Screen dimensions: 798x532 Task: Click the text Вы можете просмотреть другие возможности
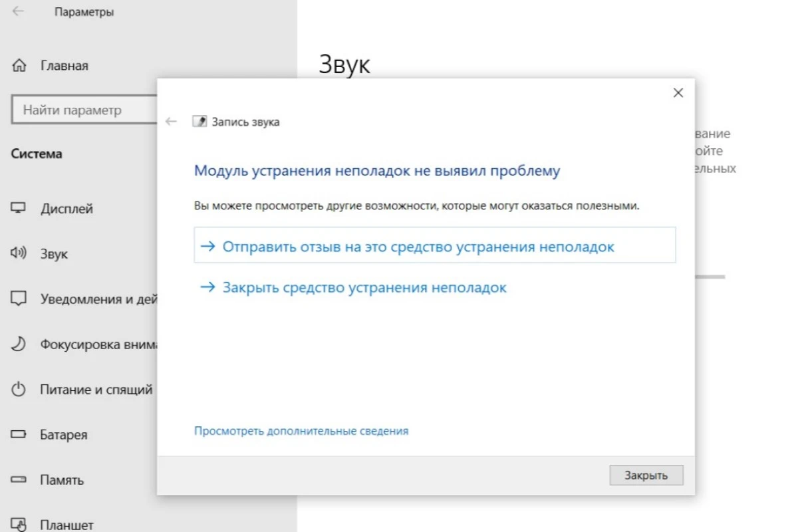pos(416,206)
